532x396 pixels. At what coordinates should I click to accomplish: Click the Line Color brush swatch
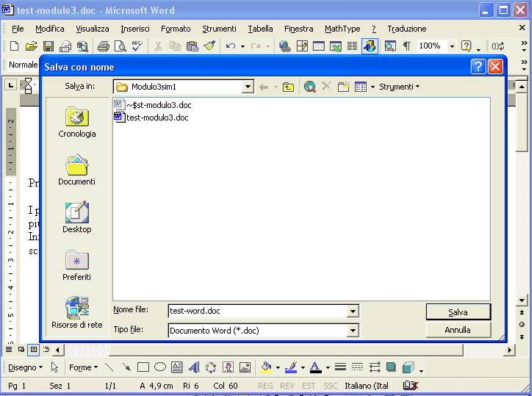(291, 367)
